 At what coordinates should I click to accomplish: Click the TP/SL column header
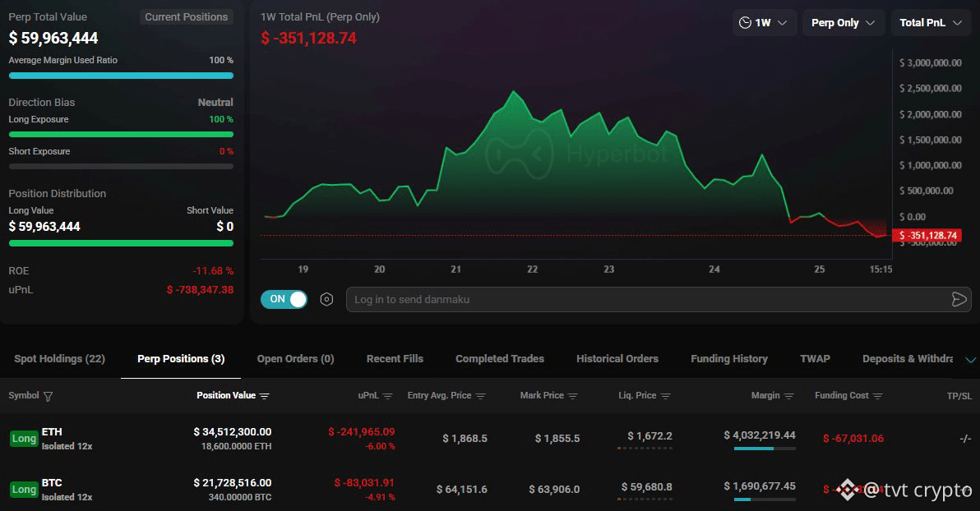pos(959,396)
